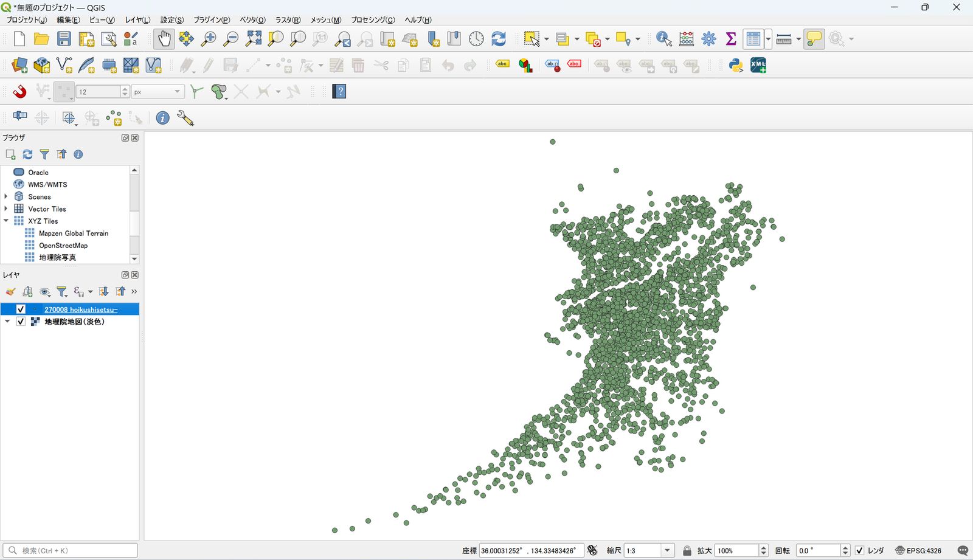
Task: Click the 座標 coordinate input field
Action: (x=532, y=550)
